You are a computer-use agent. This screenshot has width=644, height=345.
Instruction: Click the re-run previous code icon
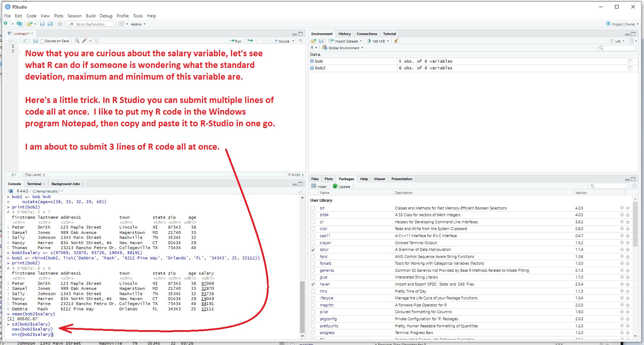tap(250, 41)
